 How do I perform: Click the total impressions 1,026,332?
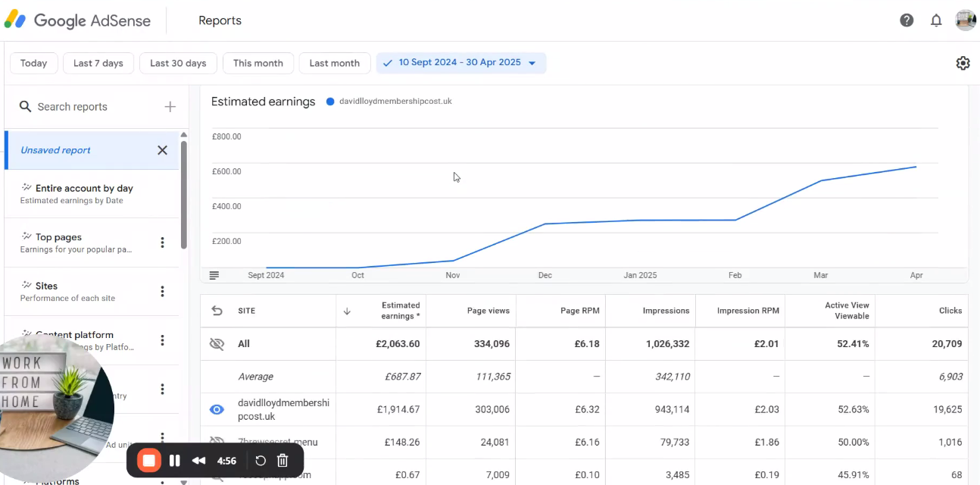tap(668, 344)
